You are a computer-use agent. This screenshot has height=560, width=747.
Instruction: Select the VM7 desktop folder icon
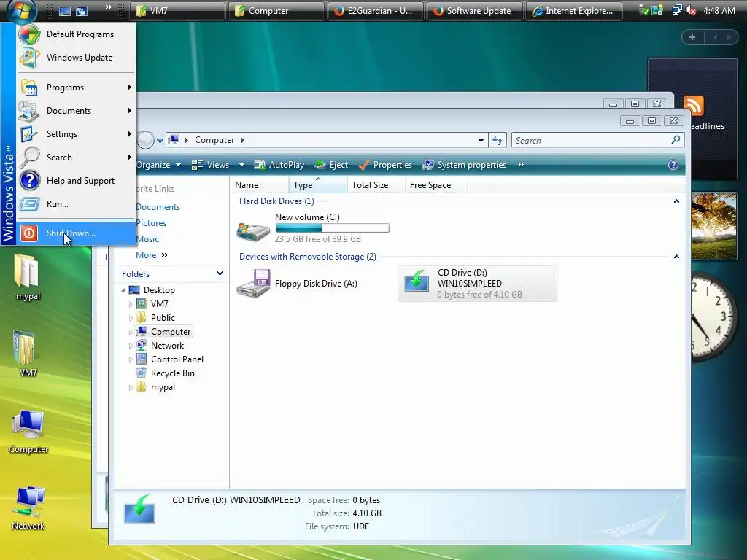tap(28, 354)
